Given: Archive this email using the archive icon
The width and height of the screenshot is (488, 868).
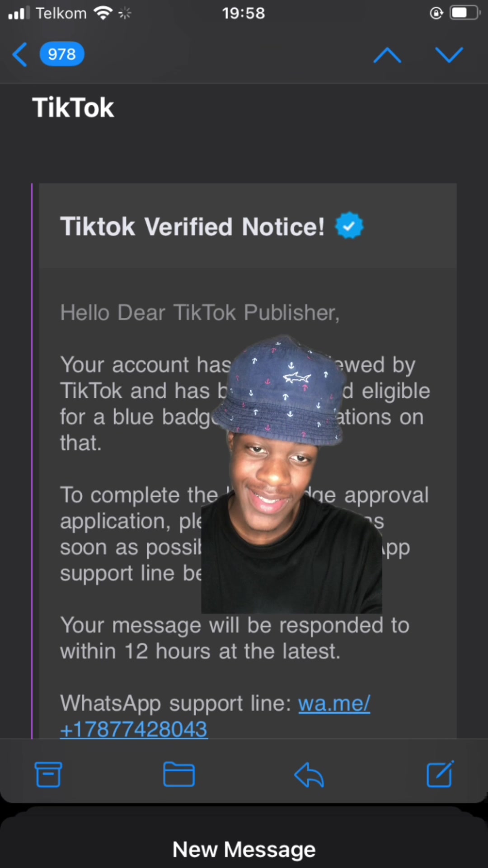Looking at the screenshot, I should coord(48,774).
